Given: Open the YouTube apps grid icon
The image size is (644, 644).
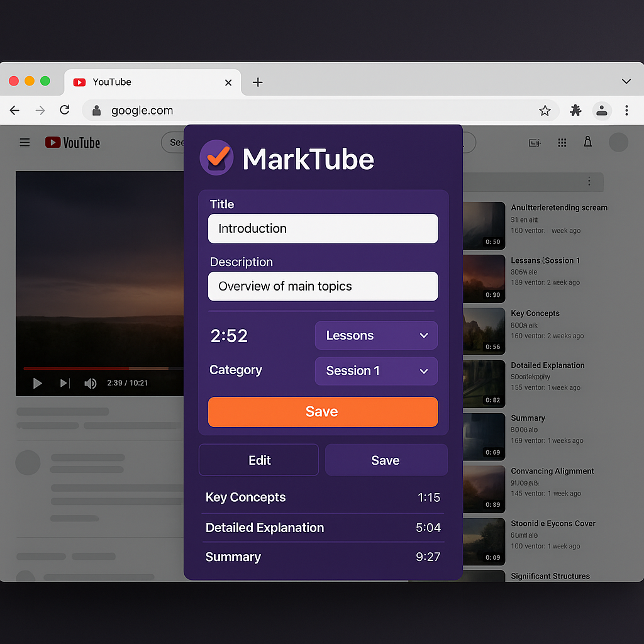Looking at the screenshot, I should pyautogui.click(x=562, y=143).
